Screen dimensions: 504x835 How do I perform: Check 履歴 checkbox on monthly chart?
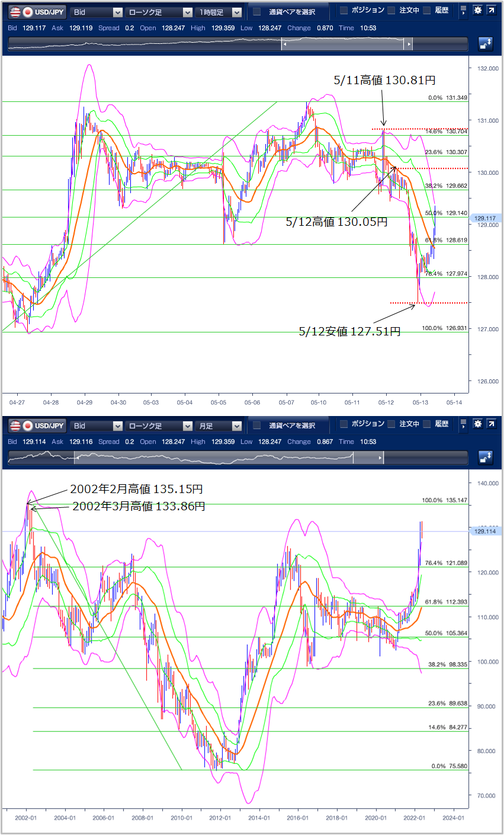pyautogui.click(x=426, y=424)
